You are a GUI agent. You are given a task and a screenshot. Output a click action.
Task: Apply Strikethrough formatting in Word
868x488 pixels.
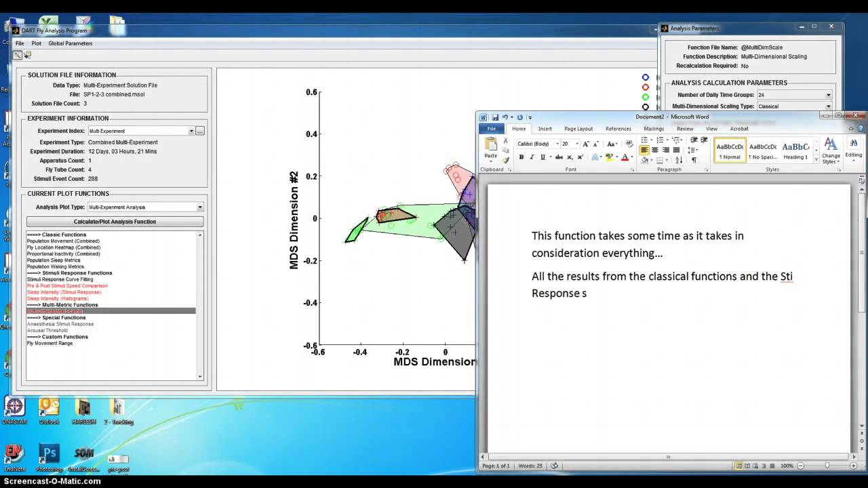(559, 157)
